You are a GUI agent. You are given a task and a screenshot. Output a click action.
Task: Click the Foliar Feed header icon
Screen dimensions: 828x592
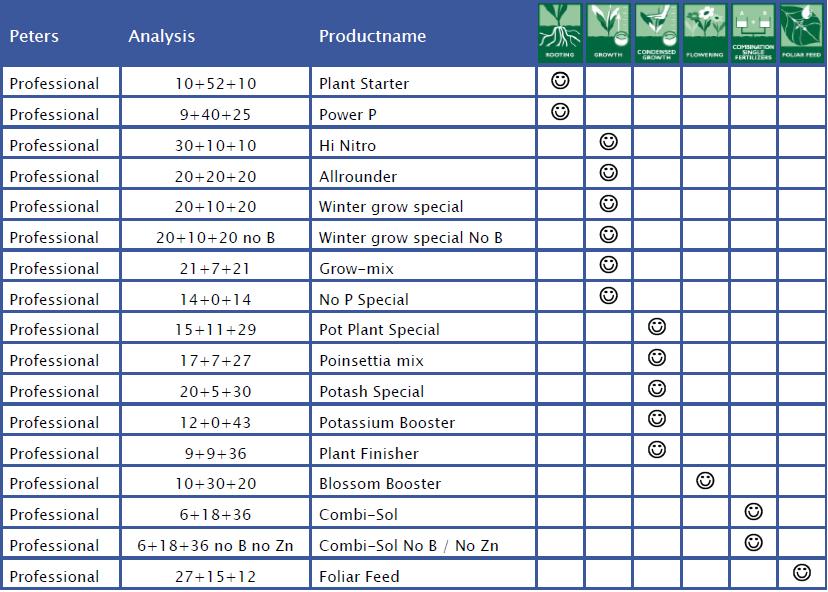(802, 33)
